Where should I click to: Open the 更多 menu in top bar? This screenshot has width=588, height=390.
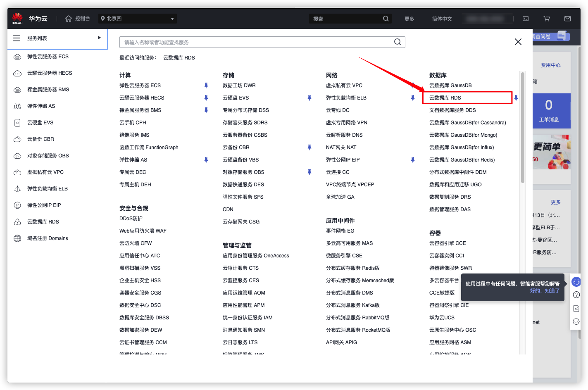[x=409, y=19]
